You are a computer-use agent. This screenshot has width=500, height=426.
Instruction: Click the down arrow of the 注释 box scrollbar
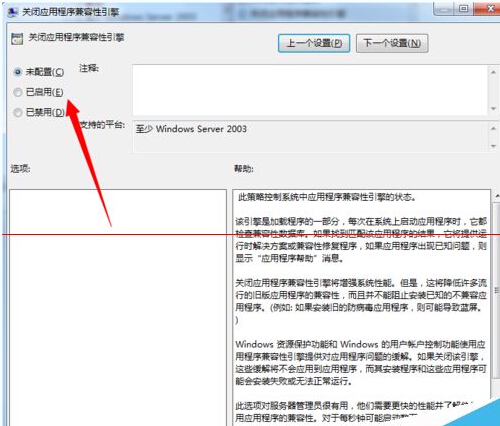[493, 109]
